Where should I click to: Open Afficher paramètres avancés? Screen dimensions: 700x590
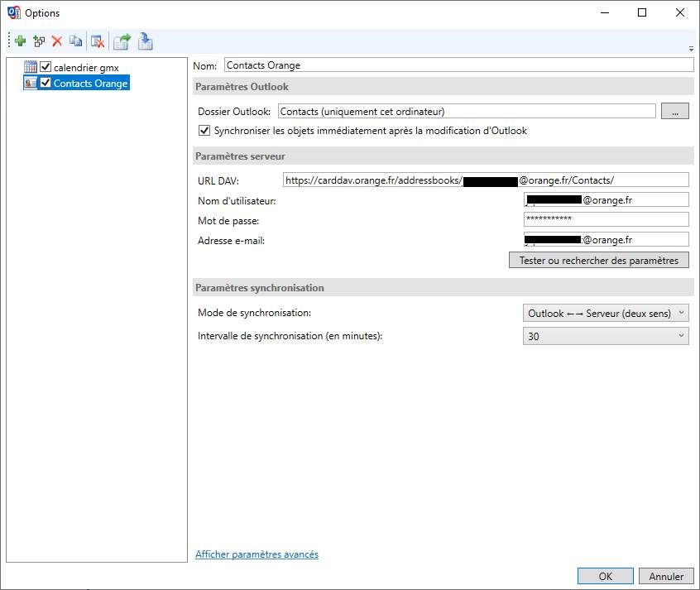point(257,554)
